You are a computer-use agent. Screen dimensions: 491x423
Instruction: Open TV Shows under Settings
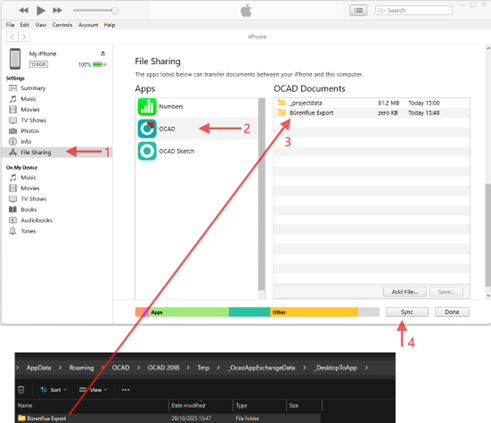click(33, 120)
